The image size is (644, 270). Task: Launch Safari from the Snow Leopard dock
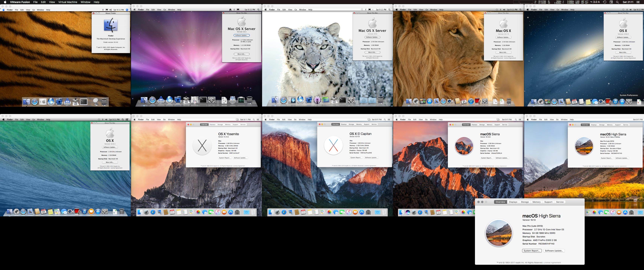pos(283,100)
